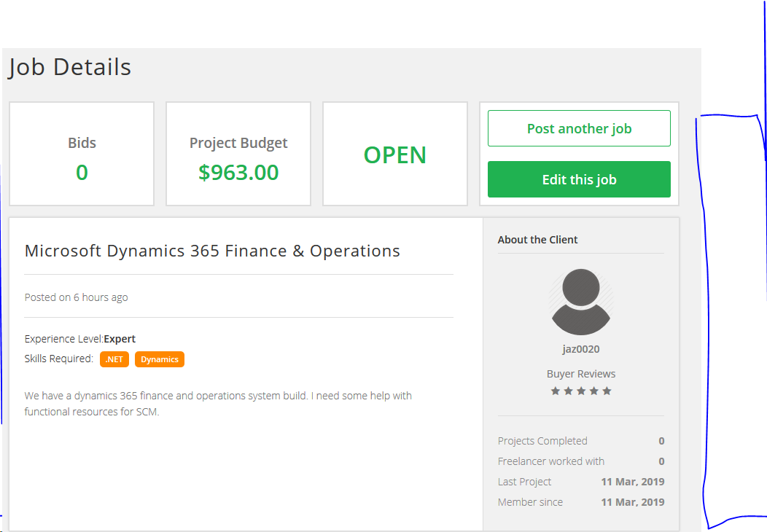Open the jaz0020 client username
767x532 pixels.
[580, 349]
